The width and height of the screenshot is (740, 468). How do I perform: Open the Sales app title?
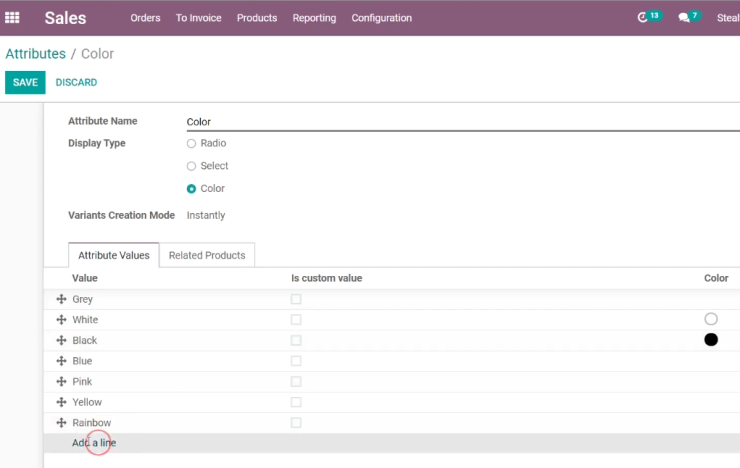click(x=66, y=18)
